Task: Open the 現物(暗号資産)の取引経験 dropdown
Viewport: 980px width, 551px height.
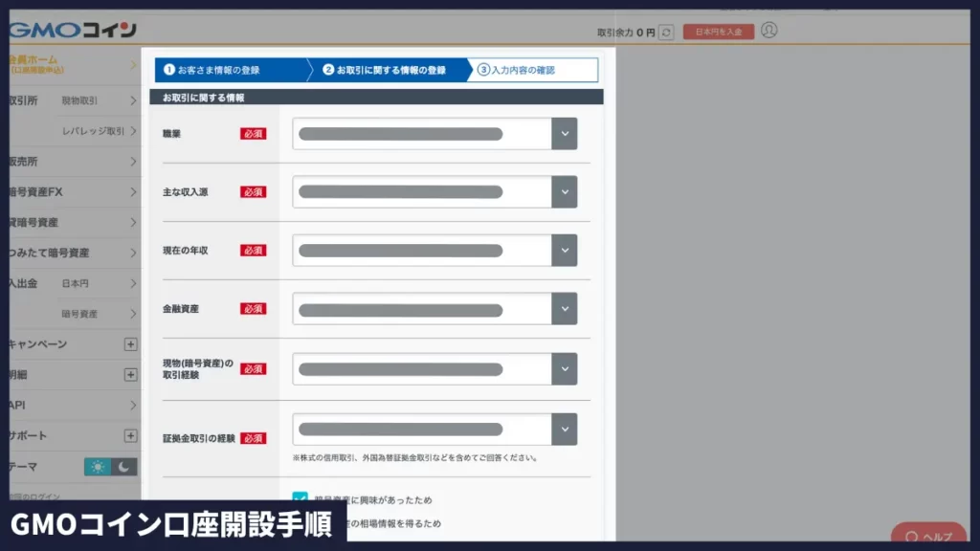Action: tap(434, 368)
